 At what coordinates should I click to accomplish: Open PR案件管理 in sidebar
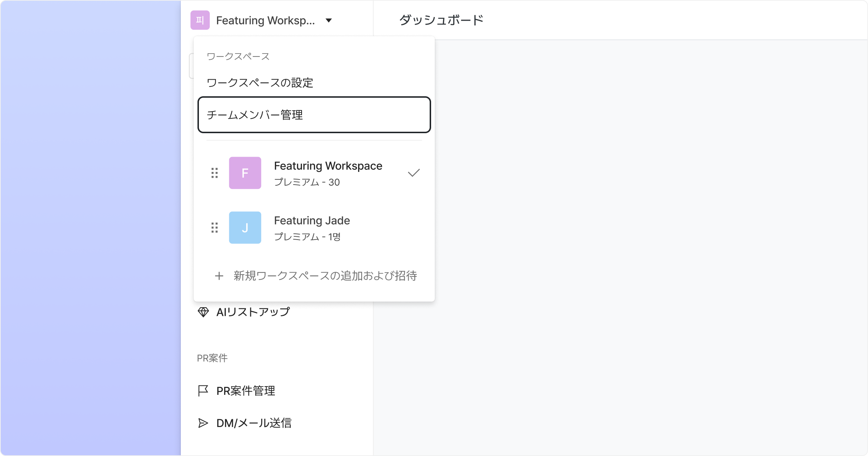[246, 391]
